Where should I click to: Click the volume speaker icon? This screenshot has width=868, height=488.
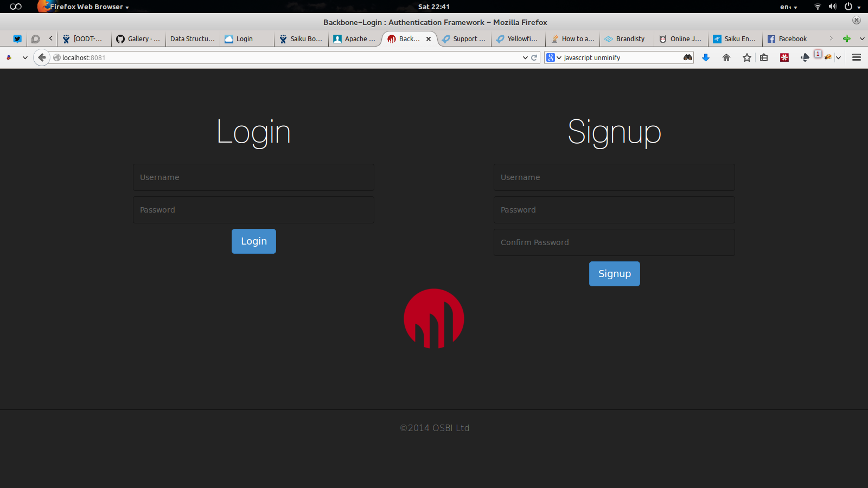833,7
